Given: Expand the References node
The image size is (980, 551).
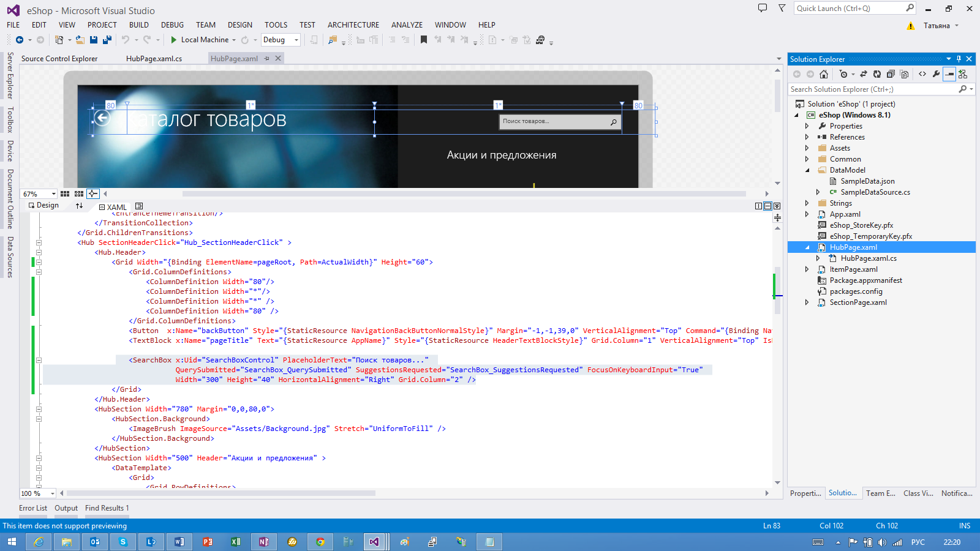Looking at the screenshot, I should (x=807, y=137).
